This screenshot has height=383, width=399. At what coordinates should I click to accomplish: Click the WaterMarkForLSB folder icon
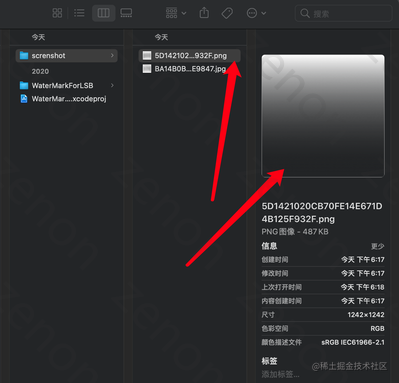tap(24, 85)
